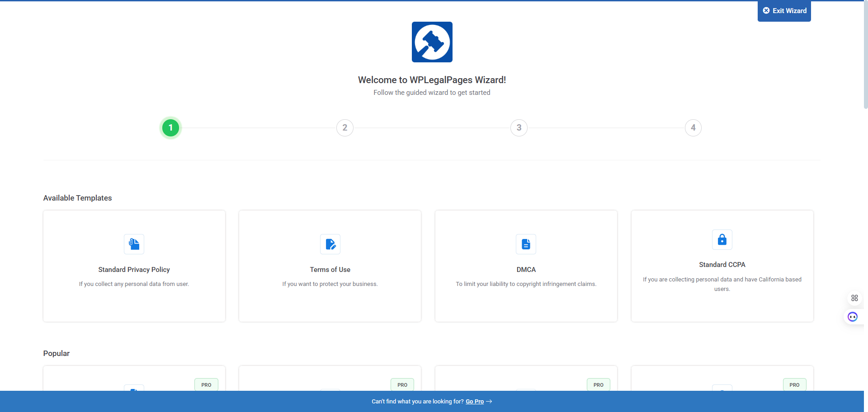Click wizard step 2 circle
Viewport: 868px width, 412px height.
[345, 128]
